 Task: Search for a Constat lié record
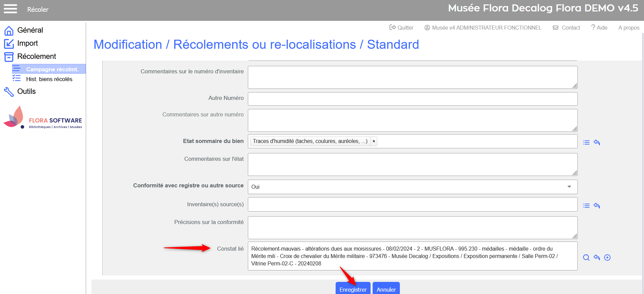tap(586, 257)
